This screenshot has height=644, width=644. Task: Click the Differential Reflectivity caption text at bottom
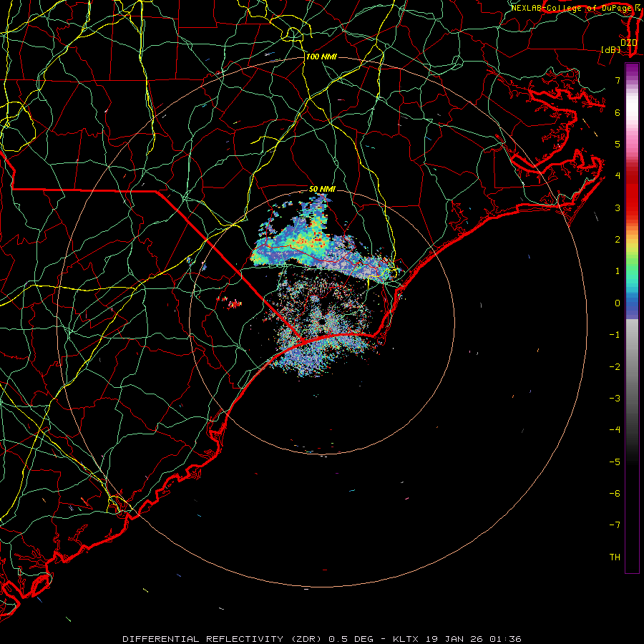tap(322, 639)
